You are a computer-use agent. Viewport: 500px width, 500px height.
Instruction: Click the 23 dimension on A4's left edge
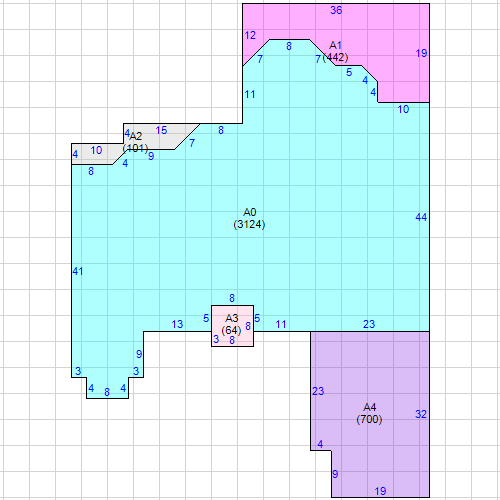coord(318,391)
